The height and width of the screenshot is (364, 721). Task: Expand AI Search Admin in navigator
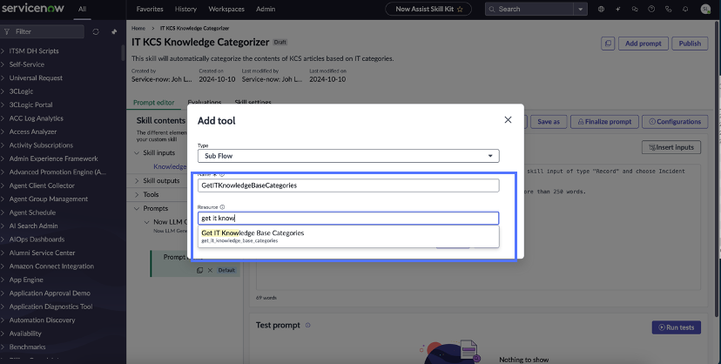(x=33, y=226)
